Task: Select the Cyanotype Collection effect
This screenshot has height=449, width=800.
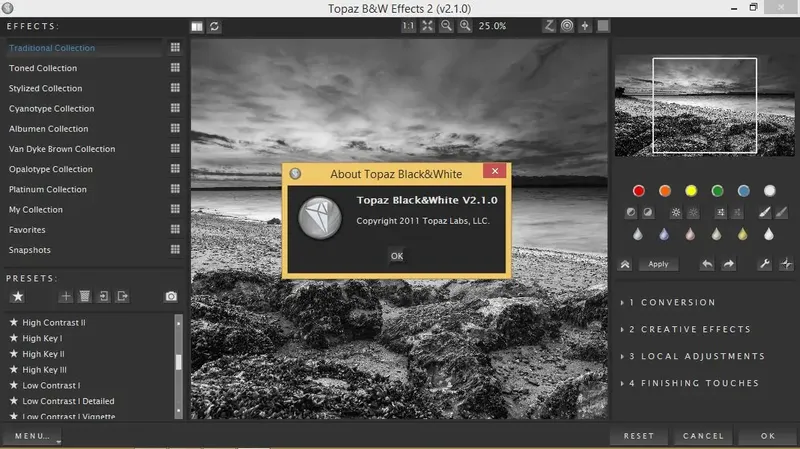Action: tap(52, 109)
